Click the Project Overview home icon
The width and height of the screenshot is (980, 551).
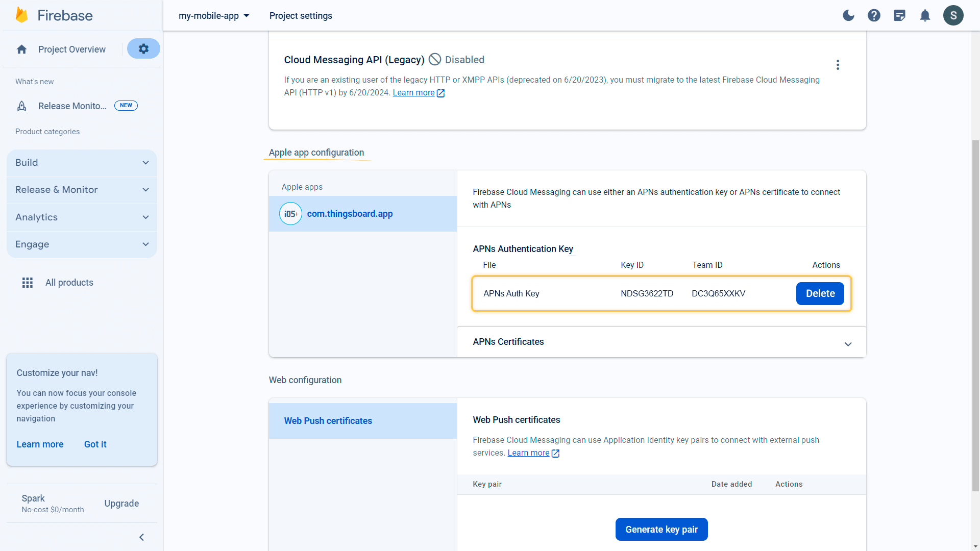click(x=21, y=49)
